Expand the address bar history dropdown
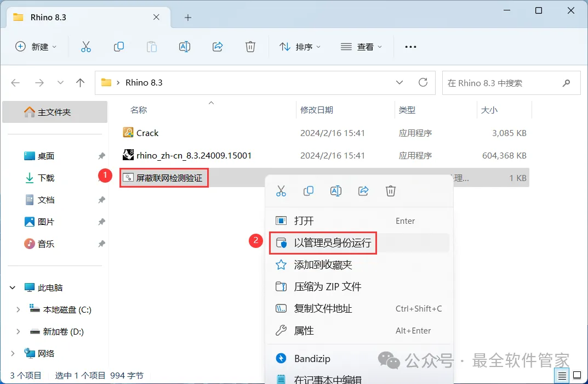 [399, 82]
